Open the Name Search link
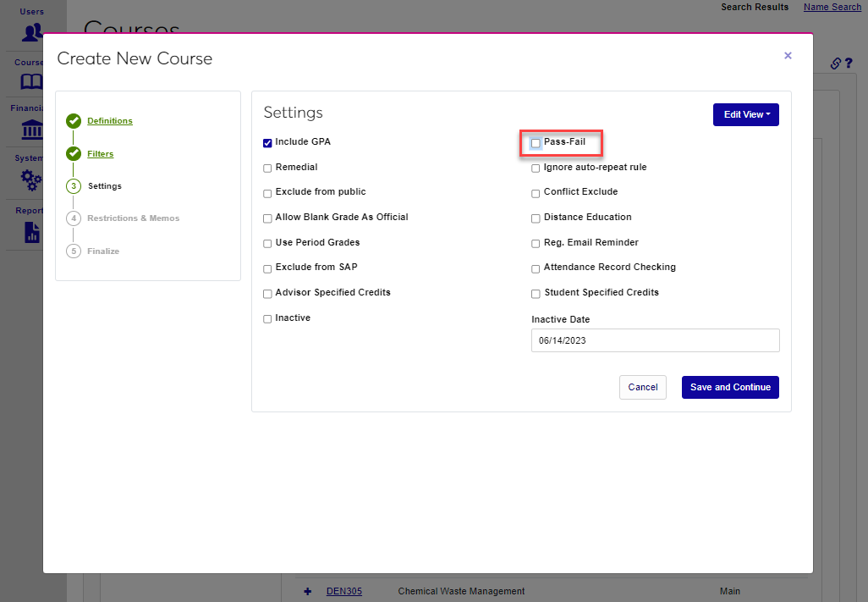The width and height of the screenshot is (868, 602). click(x=832, y=7)
